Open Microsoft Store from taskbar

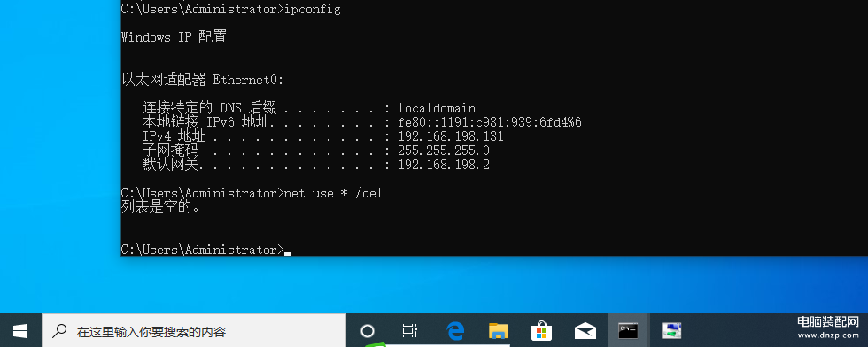(x=541, y=331)
